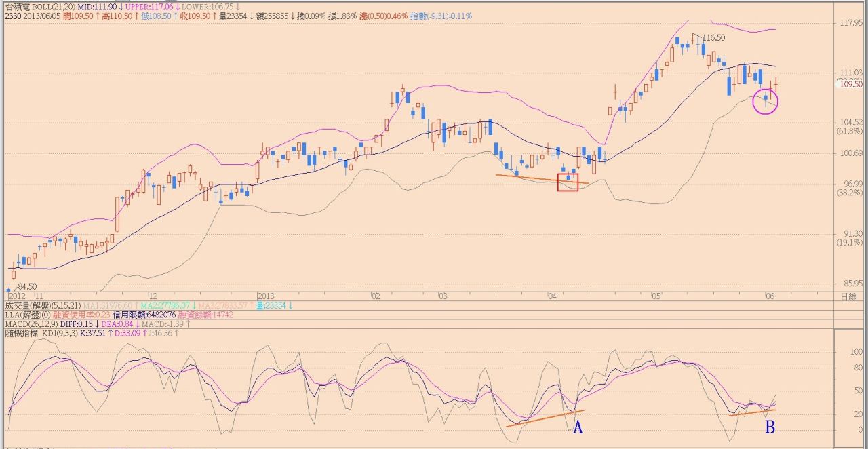The width and height of the screenshot is (868, 449).
Task: Select the magenta circle annotation
Action: point(766,102)
